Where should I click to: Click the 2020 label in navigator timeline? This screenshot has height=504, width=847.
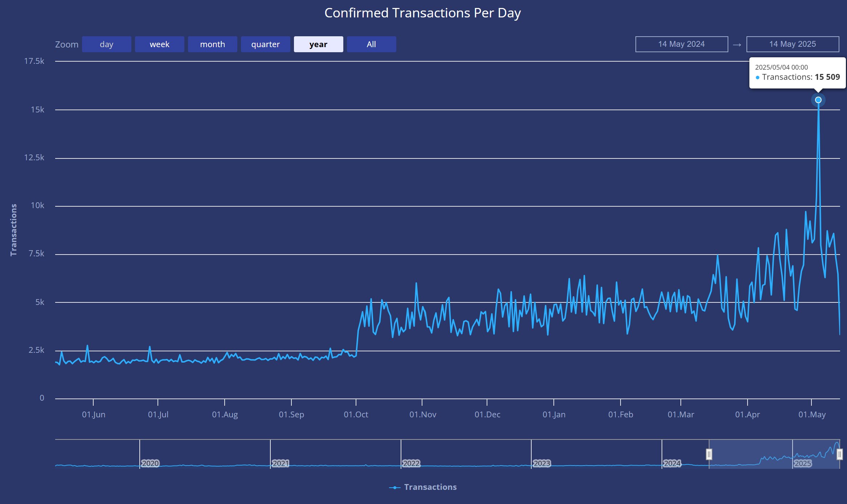point(150,463)
